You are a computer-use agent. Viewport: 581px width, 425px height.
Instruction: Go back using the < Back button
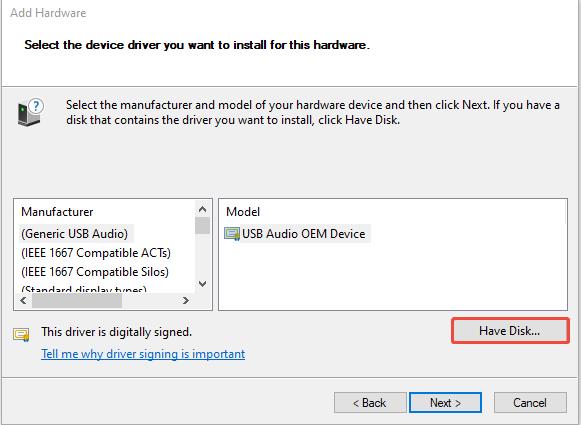(370, 402)
